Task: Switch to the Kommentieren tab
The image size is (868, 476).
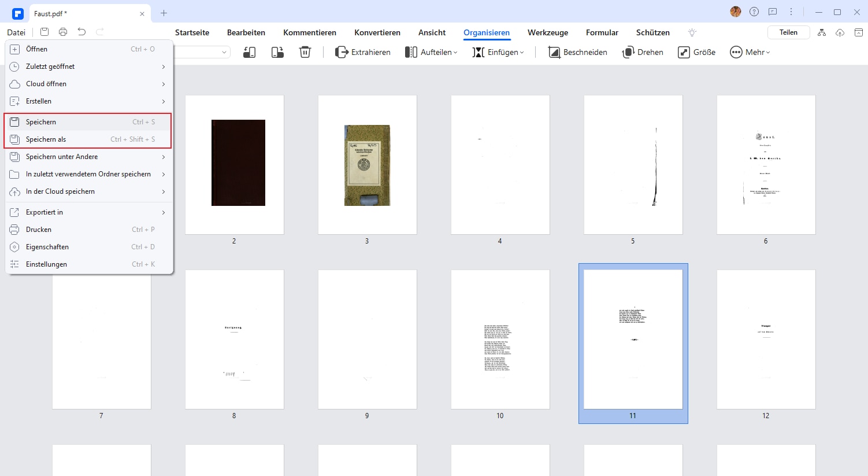Action: tap(310, 32)
